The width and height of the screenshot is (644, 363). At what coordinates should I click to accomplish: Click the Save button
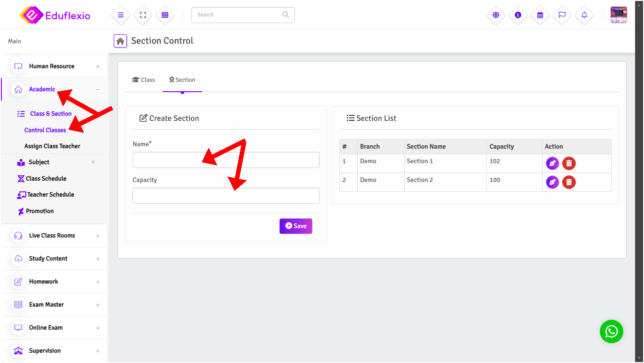pos(296,226)
